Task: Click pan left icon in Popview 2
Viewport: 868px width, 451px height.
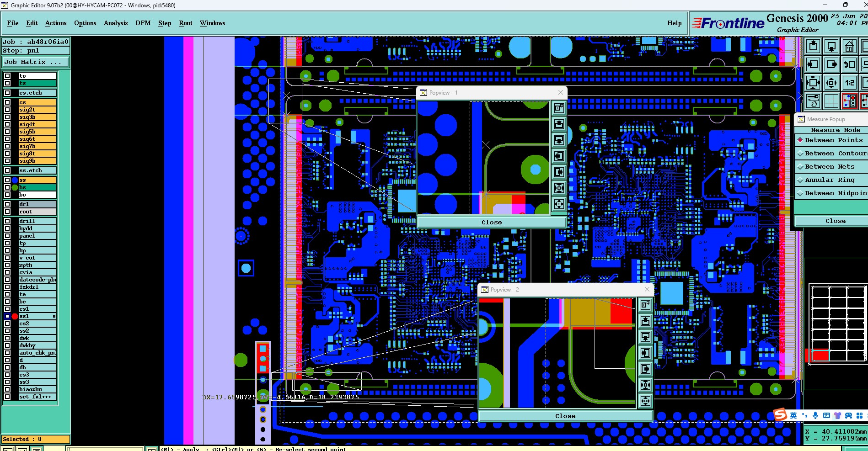Action: (645, 353)
